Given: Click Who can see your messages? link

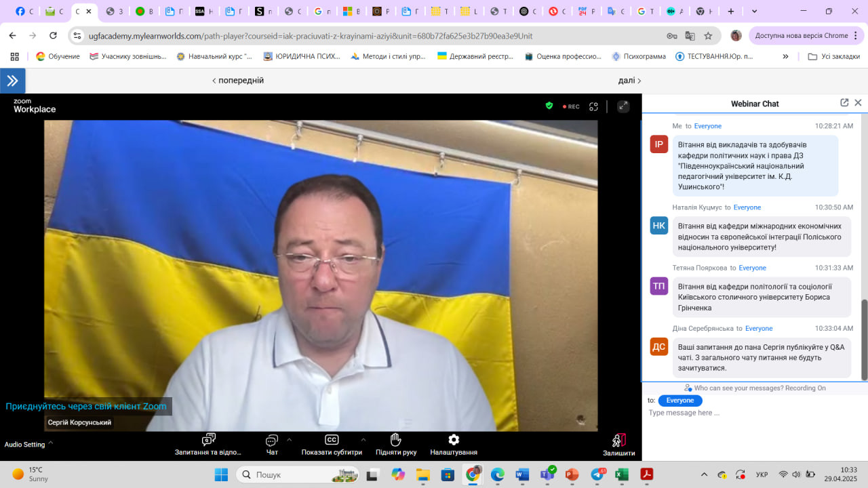Looking at the screenshot, I should click(738, 388).
